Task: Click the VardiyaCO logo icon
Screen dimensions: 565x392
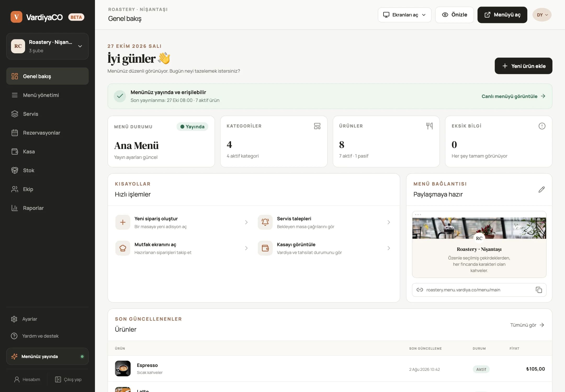Action: click(x=16, y=17)
